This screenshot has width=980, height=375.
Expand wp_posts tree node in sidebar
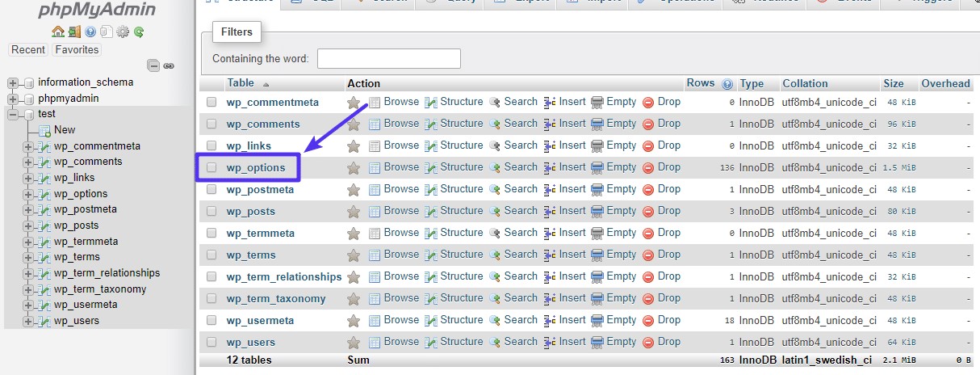28,225
